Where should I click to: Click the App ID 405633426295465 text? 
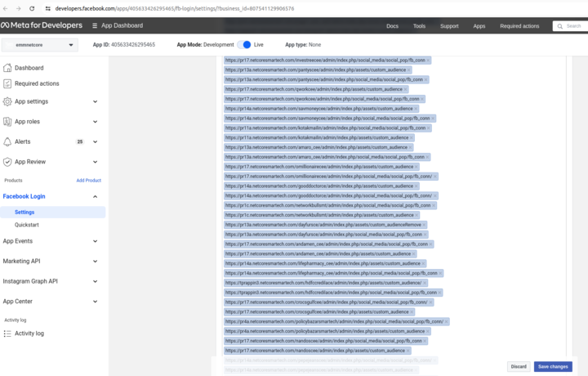click(124, 45)
